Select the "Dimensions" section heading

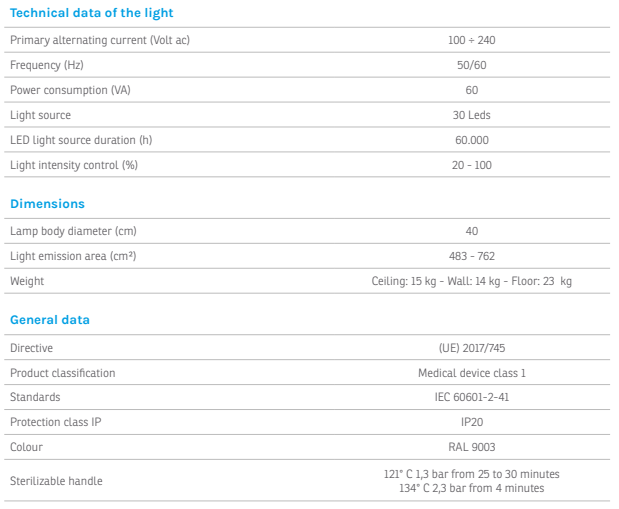point(47,204)
